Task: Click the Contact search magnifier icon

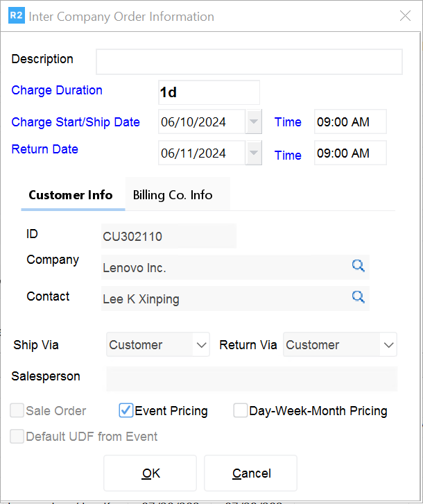Action: [x=358, y=297]
